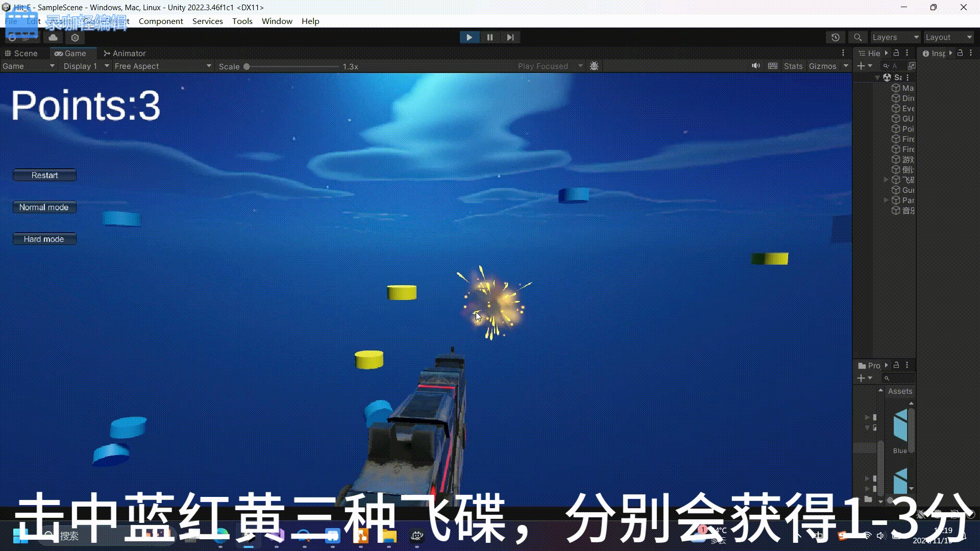Click the Restart button in game
Viewport: 980px width, 551px height.
(44, 175)
